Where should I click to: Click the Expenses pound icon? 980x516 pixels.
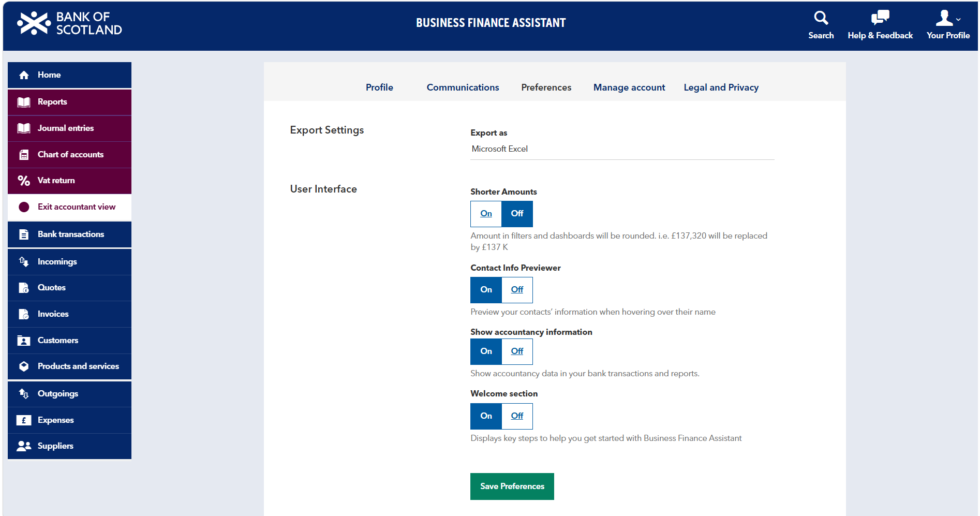(24, 420)
